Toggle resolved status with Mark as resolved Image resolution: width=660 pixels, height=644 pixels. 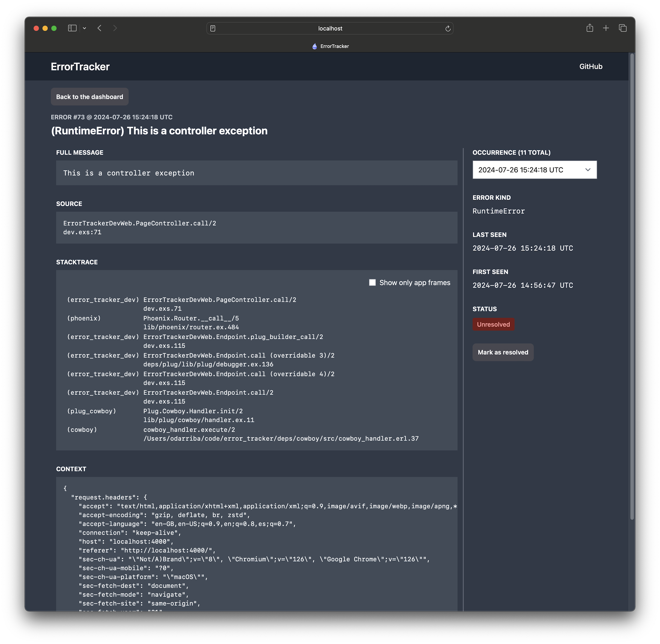click(503, 351)
